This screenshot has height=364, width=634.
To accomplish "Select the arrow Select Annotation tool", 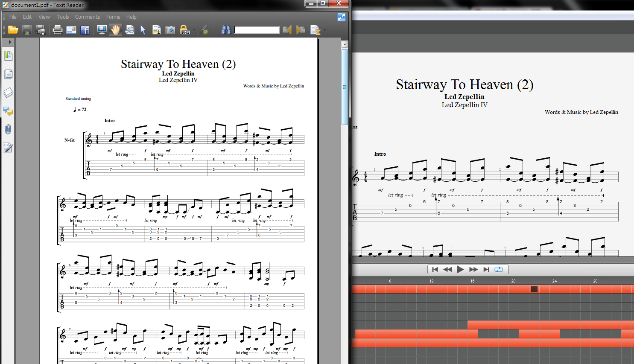I will coord(143,30).
